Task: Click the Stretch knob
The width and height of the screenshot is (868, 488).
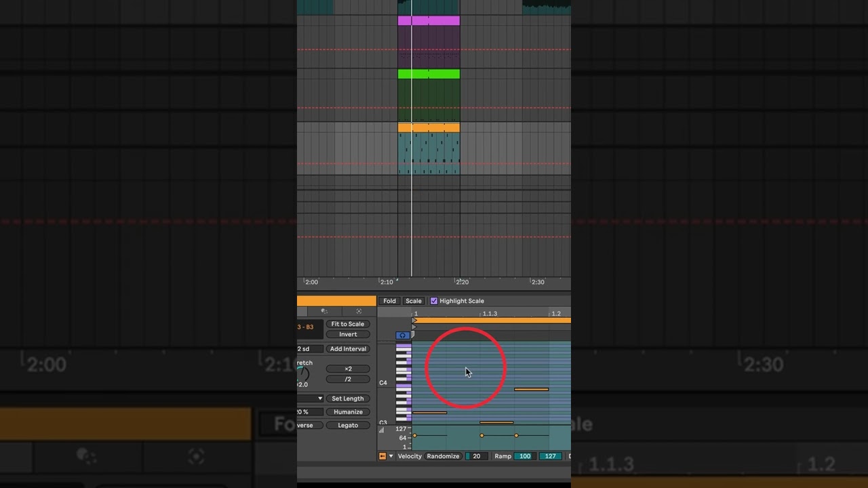Action: click(302, 374)
